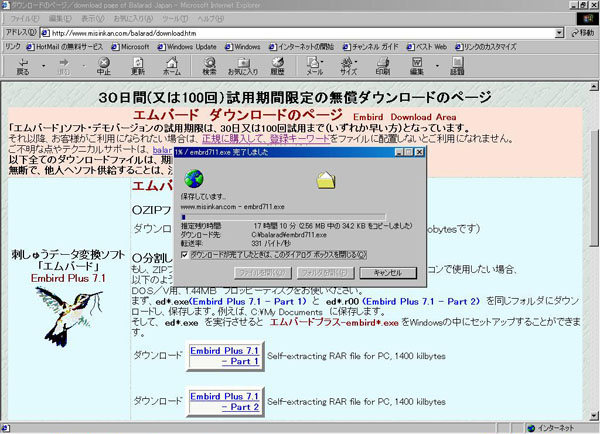This screenshot has height=434, width=600.
Task: Go to Home (ホーム) icon
Action: 172,66
